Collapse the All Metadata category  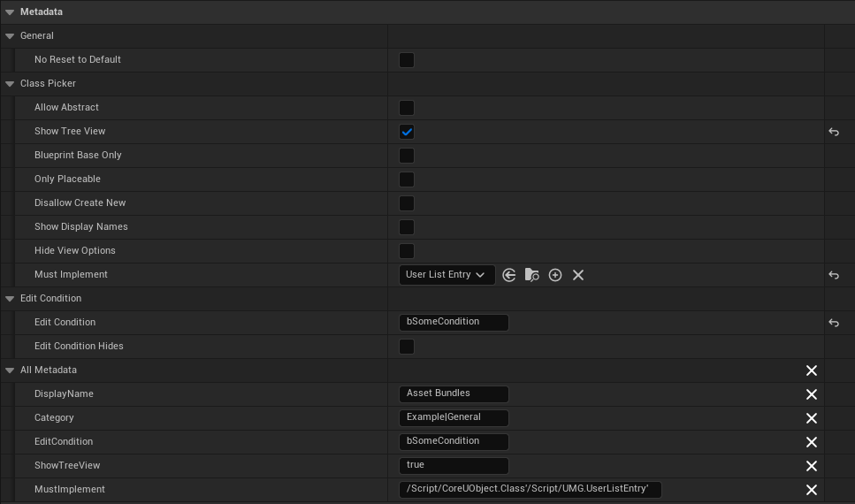coord(10,370)
